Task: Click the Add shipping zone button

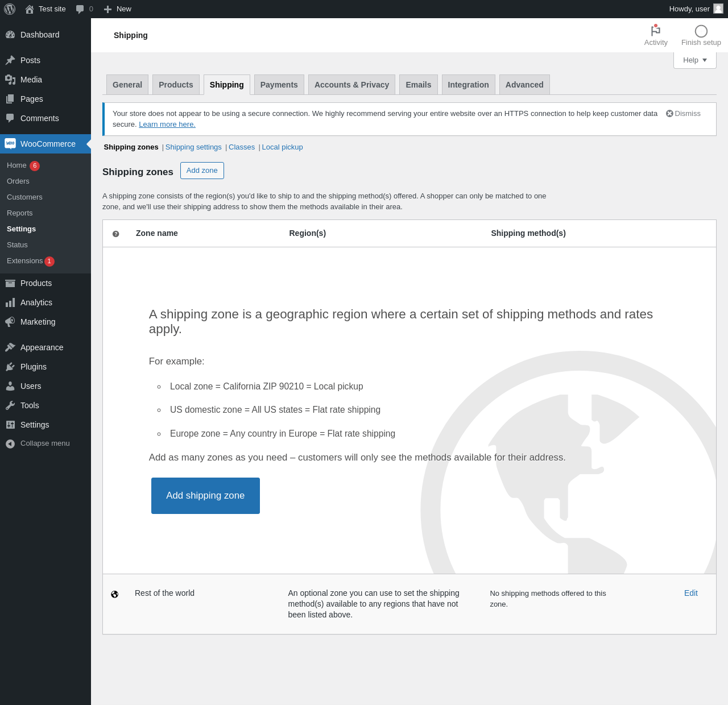Action: point(205,496)
